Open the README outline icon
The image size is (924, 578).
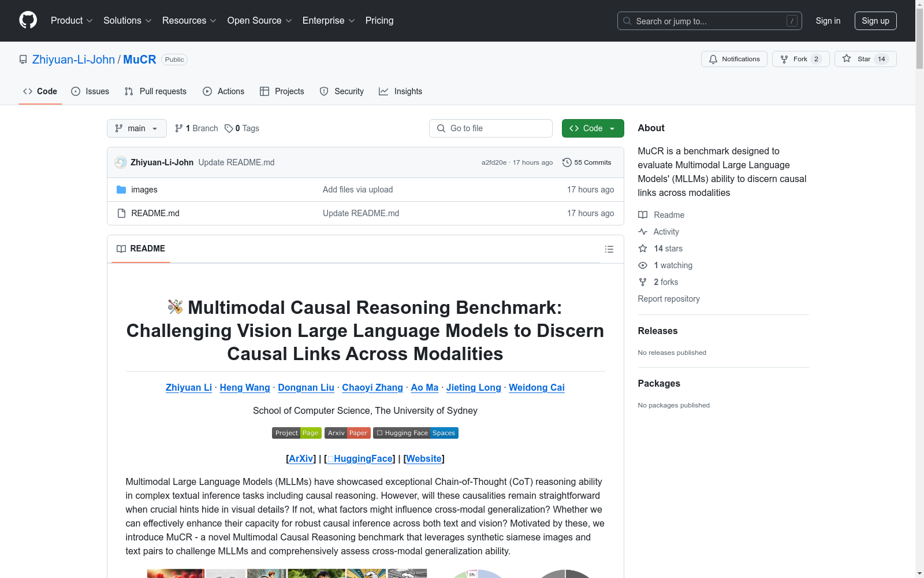pyautogui.click(x=609, y=249)
